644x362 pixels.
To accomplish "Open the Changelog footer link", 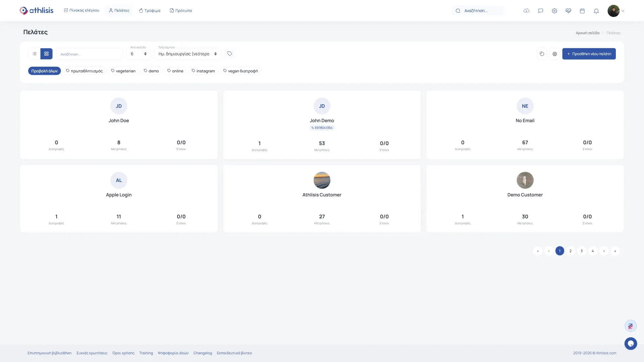I will pyautogui.click(x=203, y=353).
